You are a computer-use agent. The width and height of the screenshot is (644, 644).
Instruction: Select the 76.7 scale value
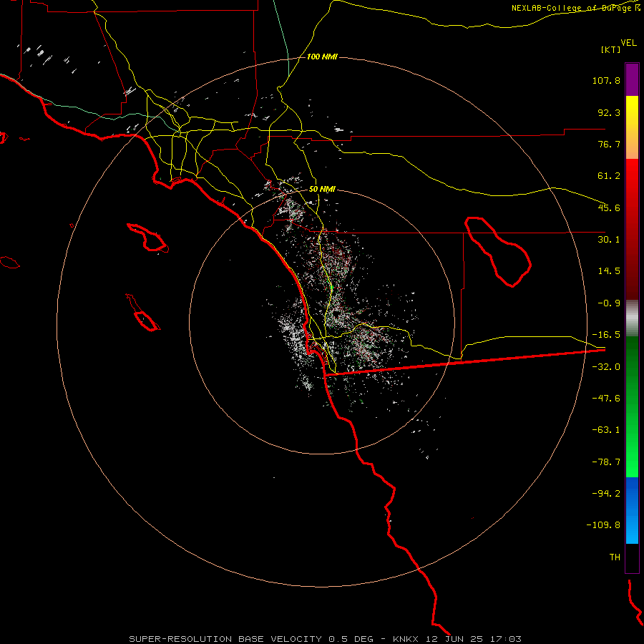click(x=609, y=144)
